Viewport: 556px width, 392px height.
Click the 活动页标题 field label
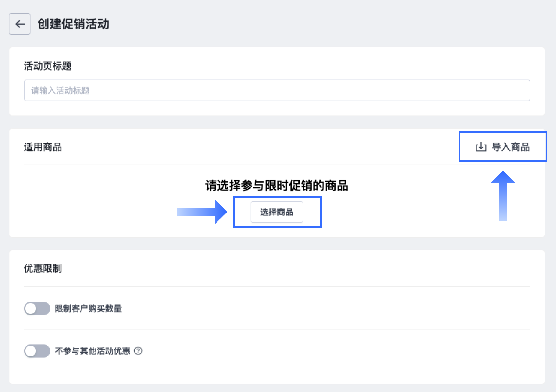click(48, 66)
